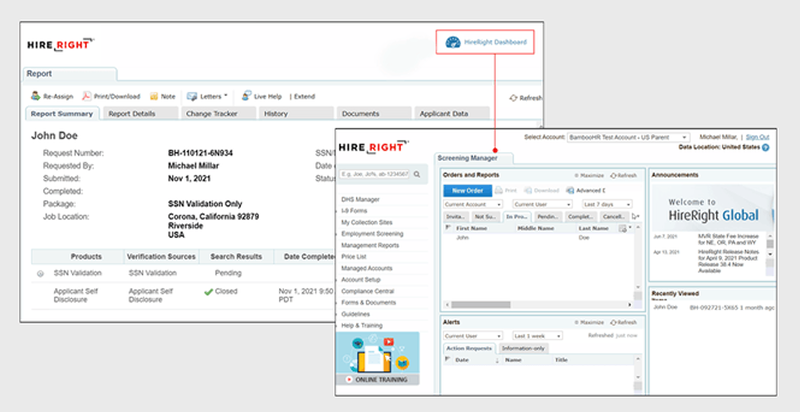Select the Screening Manager tab
Screen dimensions: 800x412
point(473,158)
